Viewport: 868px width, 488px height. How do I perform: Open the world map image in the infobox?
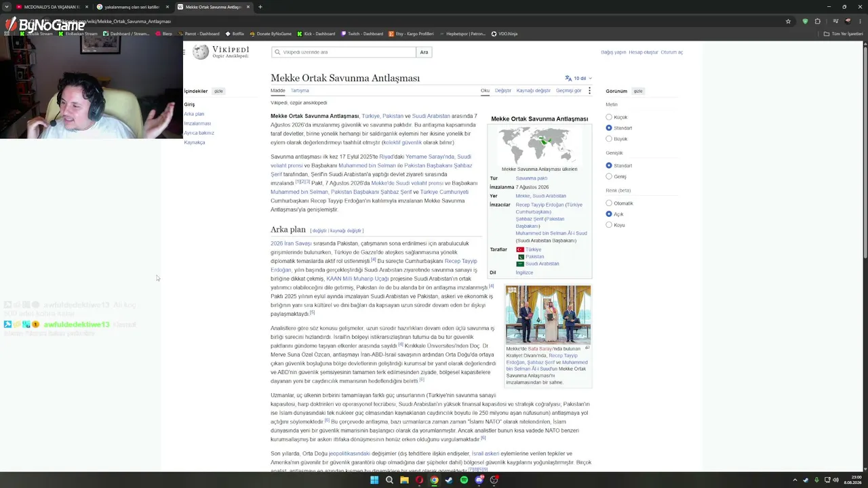point(539,145)
